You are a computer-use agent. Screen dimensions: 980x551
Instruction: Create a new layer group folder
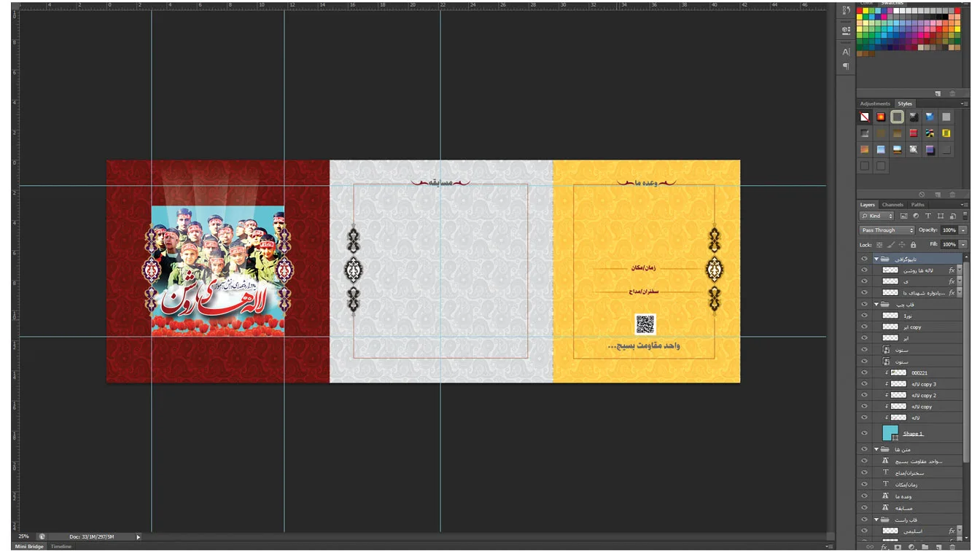point(925,547)
